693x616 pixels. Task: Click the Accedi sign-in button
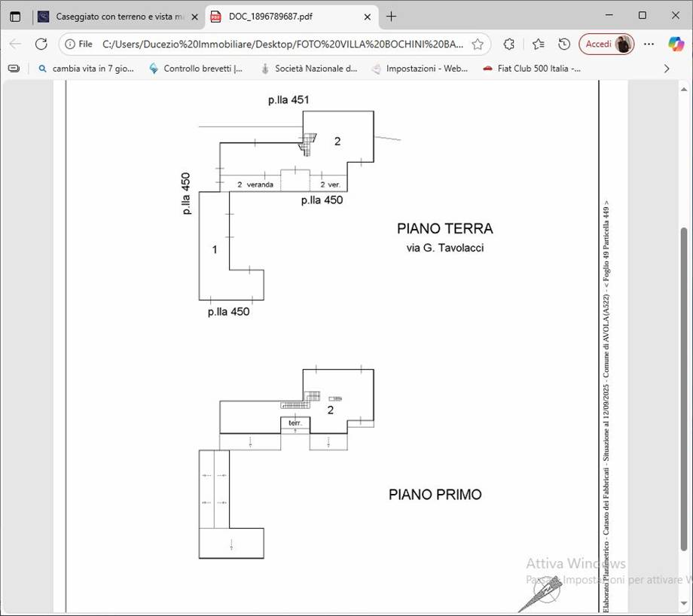[606, 44]
